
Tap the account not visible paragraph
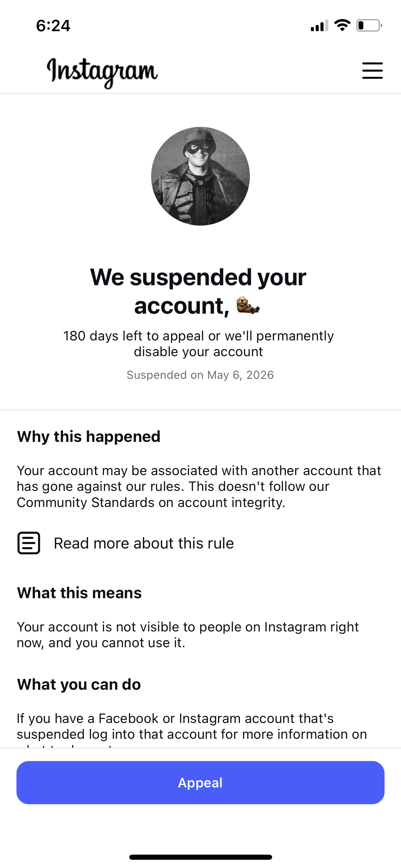click(x=188, y=635)
